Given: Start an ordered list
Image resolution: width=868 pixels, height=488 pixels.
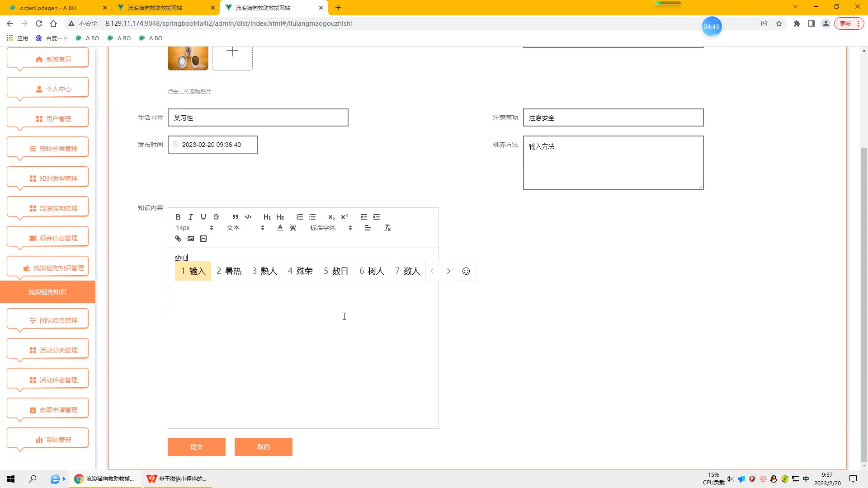Looking at the screenshot, I should (x=299, y=217).
